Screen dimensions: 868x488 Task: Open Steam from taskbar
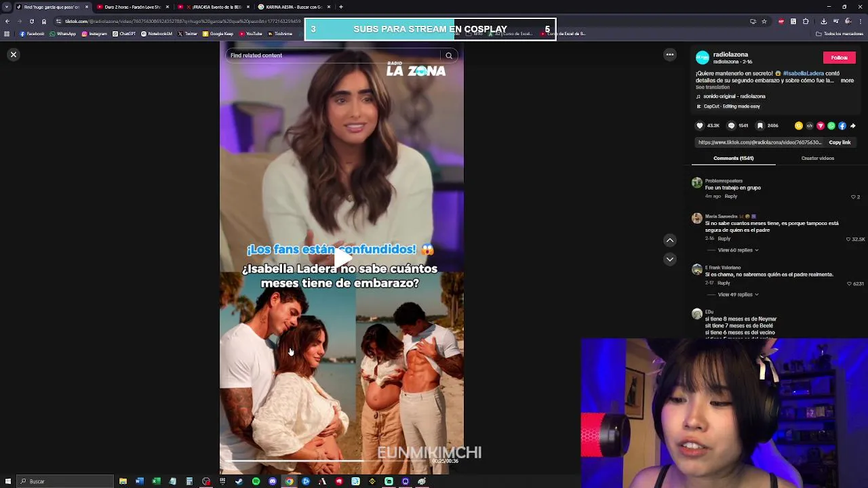239,481
